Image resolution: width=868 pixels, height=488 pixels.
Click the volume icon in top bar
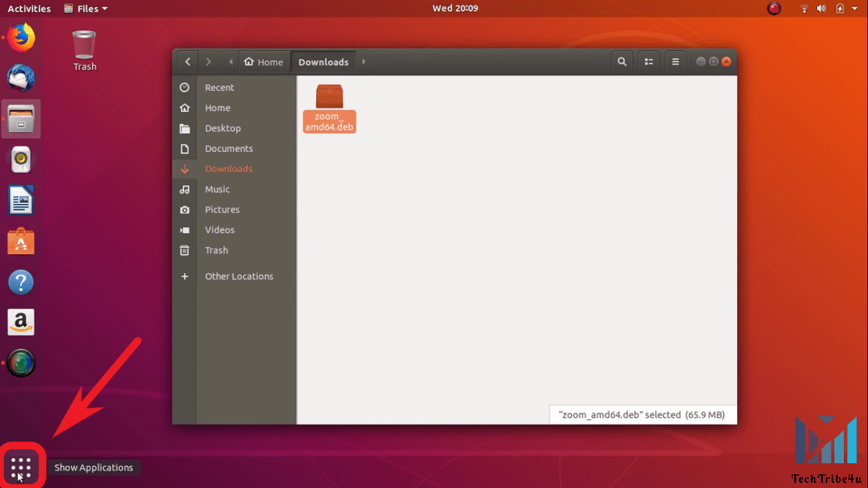coord(822,8)
